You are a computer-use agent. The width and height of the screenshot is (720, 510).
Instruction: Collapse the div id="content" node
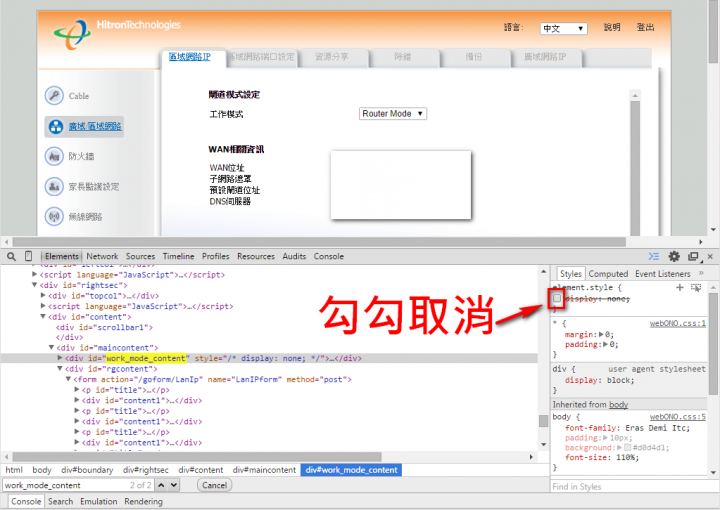click(43, 317)
